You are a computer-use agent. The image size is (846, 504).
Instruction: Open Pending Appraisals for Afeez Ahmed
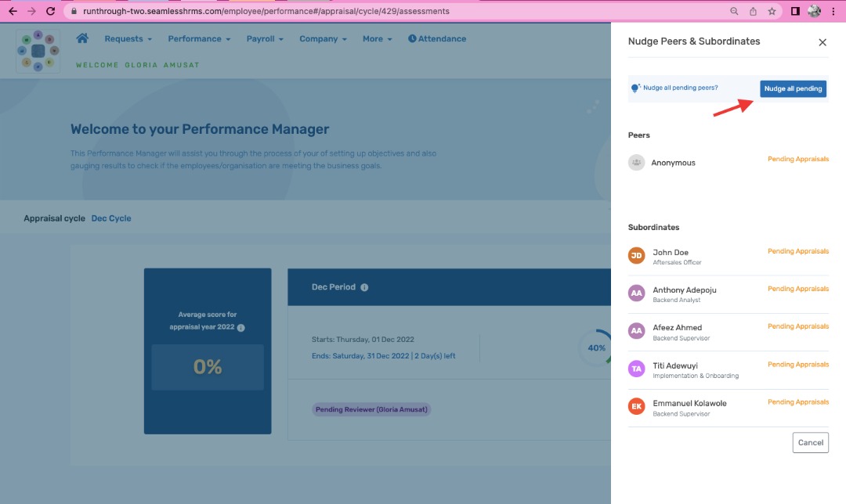pos(797,326)
